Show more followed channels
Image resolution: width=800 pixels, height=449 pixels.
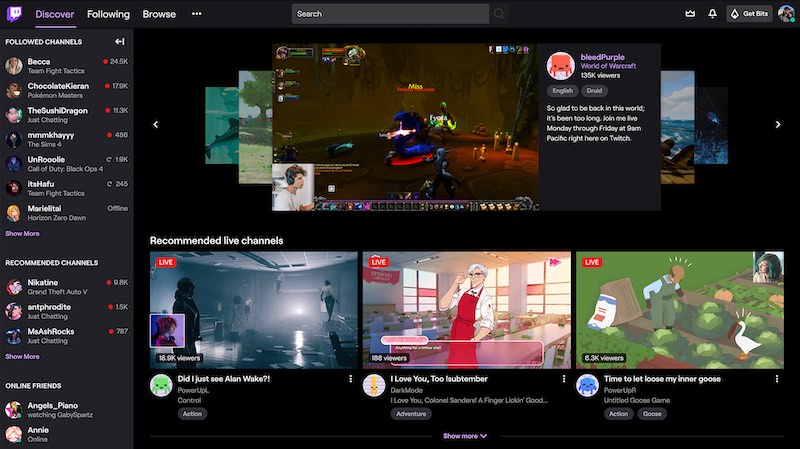click(x=22, y=234)
